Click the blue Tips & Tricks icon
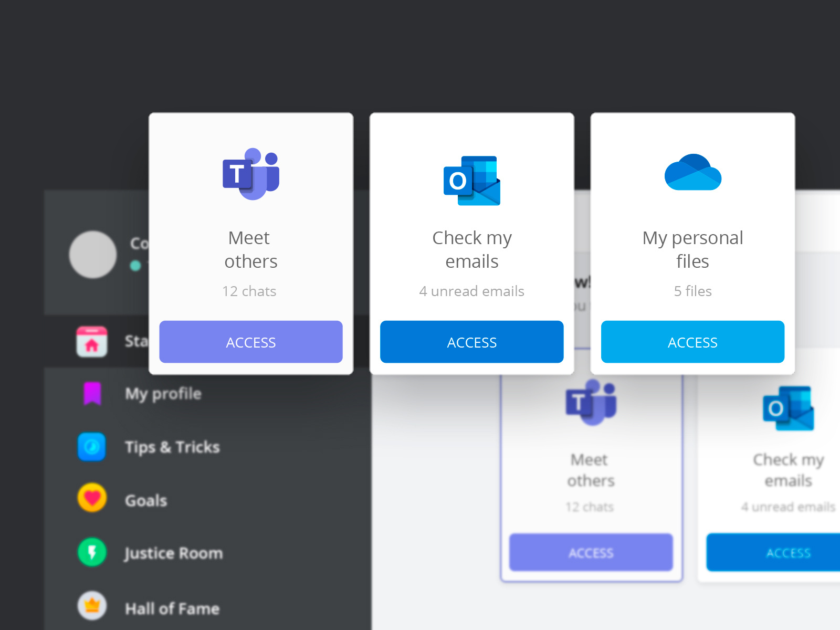This screenshot has height=630, width=840. [92, 447]
